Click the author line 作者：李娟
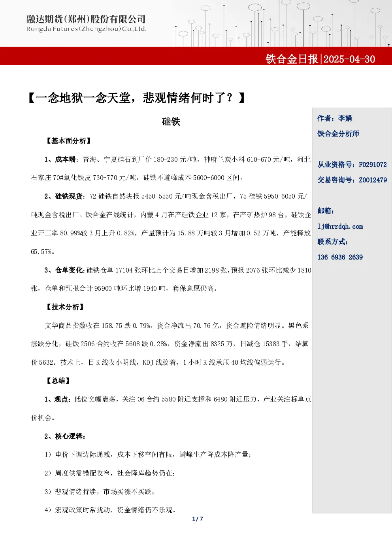This screenshot has height=555, width=392. (335, 118)
